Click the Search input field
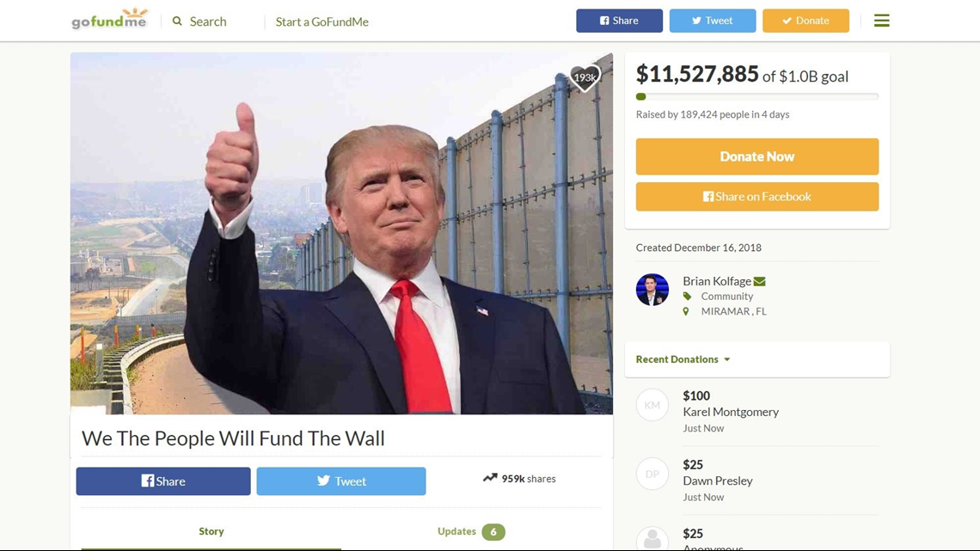 coord(217,21)
